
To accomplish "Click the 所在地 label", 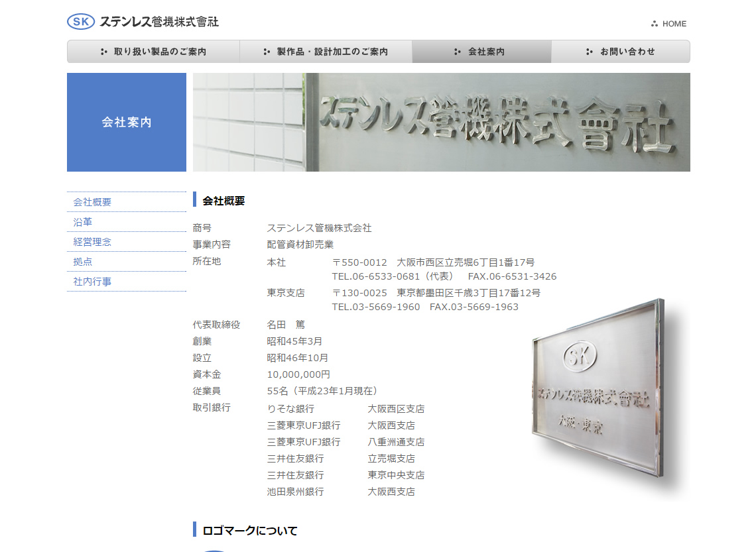I will (x=207, y=261).
